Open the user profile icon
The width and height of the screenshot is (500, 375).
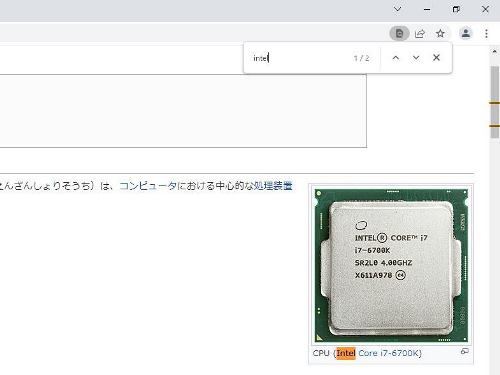[x=466, y=33]
